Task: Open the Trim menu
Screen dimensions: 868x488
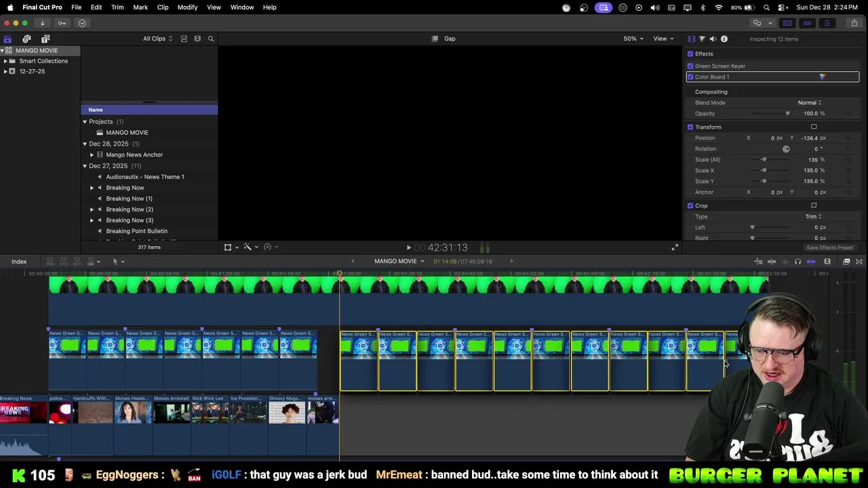Action: click(x=117, y=7)
